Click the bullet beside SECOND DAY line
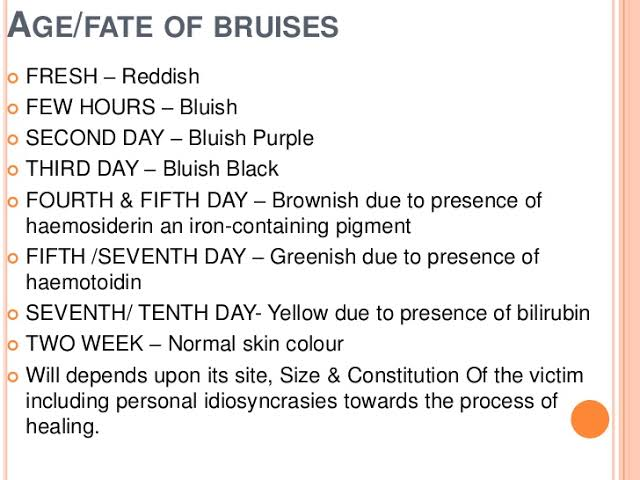This screenshot has width=640, height=480. click(13, 139)
